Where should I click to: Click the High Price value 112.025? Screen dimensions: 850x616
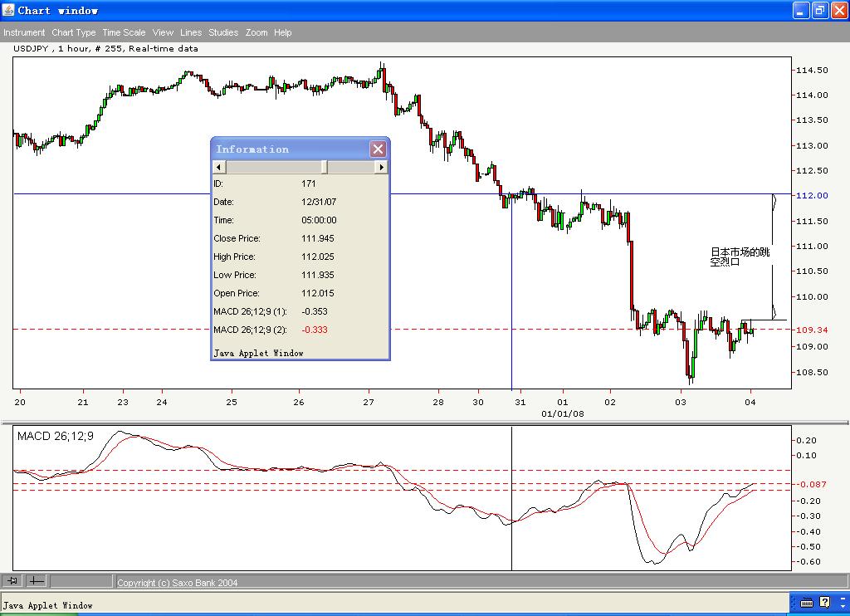318,257
